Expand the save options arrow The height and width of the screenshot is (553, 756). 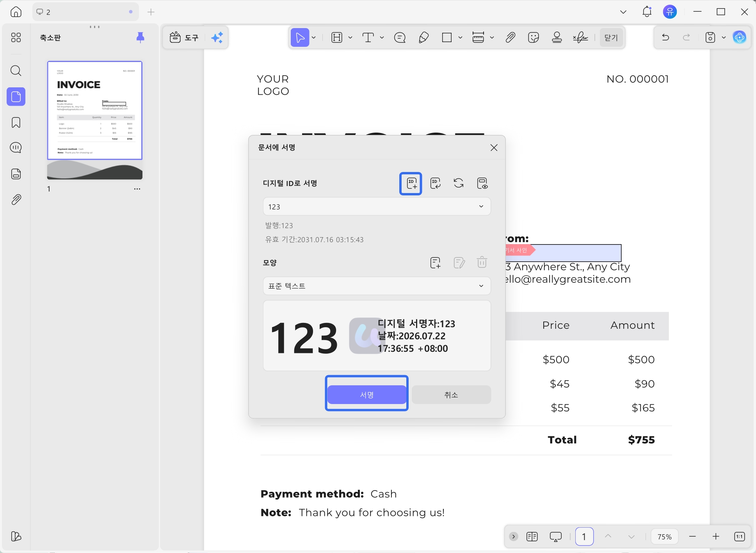[724, 37]
